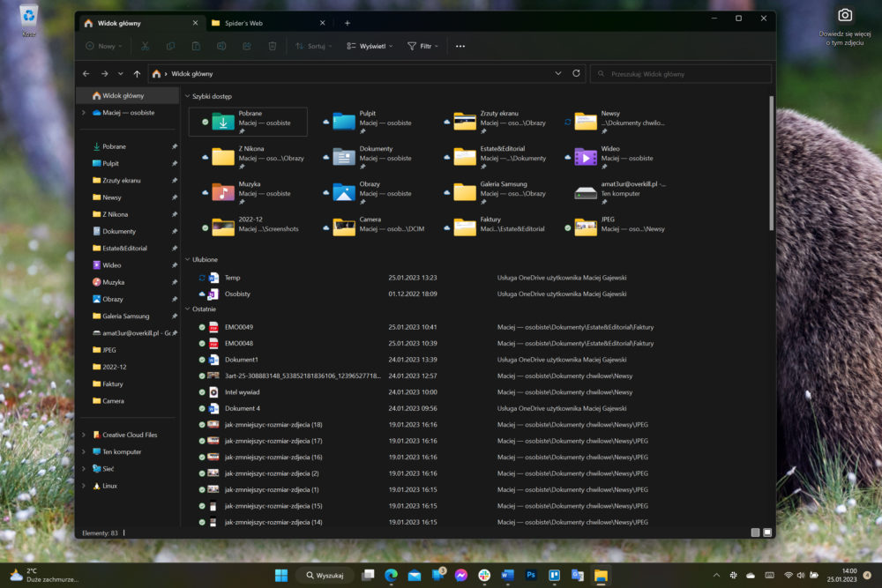This screenshot has width=882, height=588.
Task: Go forward with the right arrow
Action: tap(105, 74)
